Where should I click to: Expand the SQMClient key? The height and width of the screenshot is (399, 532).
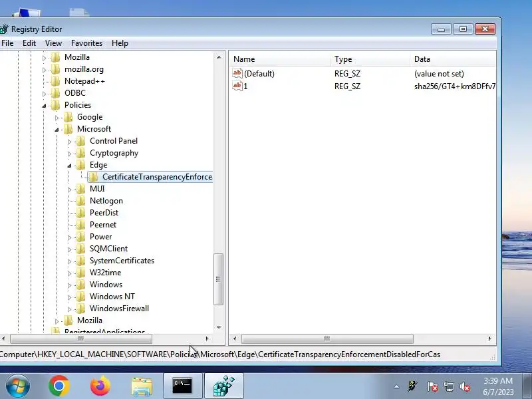coord(69,249)
